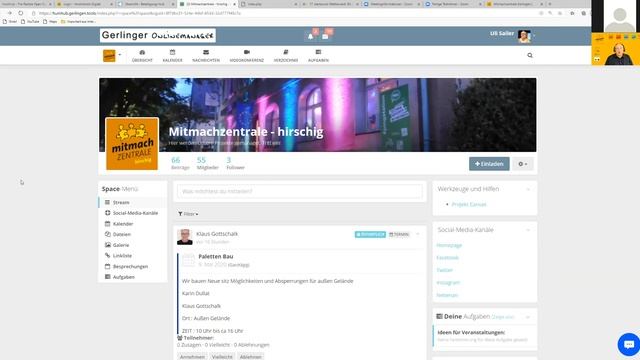
Task: Open the search magnifier icon
Action: pyautogui.click(x=530, y=55)
